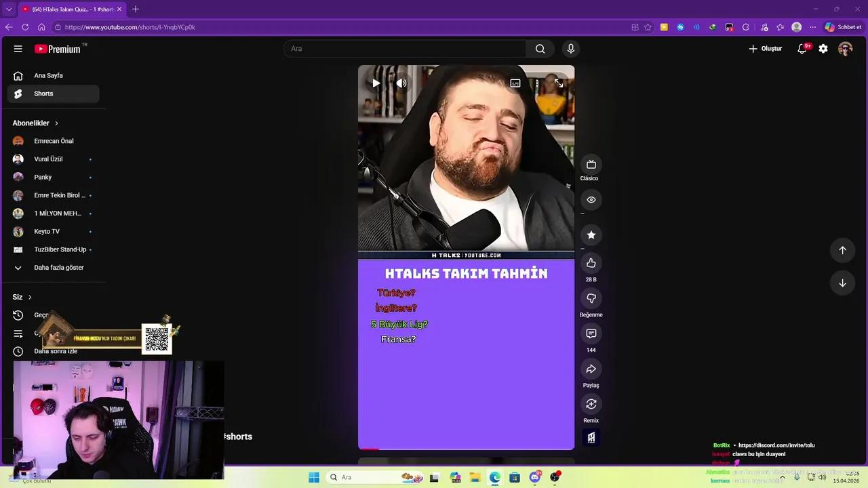Switch to the Shorts sidebar section
868x488 pixels.
click(x=43, y=93)
